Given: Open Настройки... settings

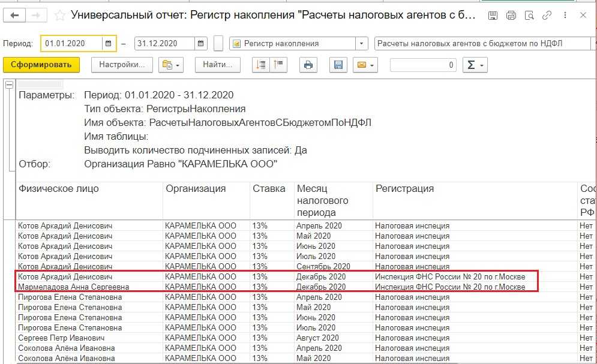Looking at the screenshot, I should pos(122,65).
